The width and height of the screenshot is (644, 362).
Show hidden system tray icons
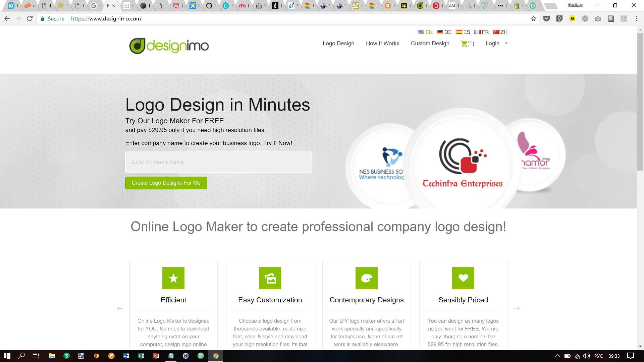click(557, 356)
